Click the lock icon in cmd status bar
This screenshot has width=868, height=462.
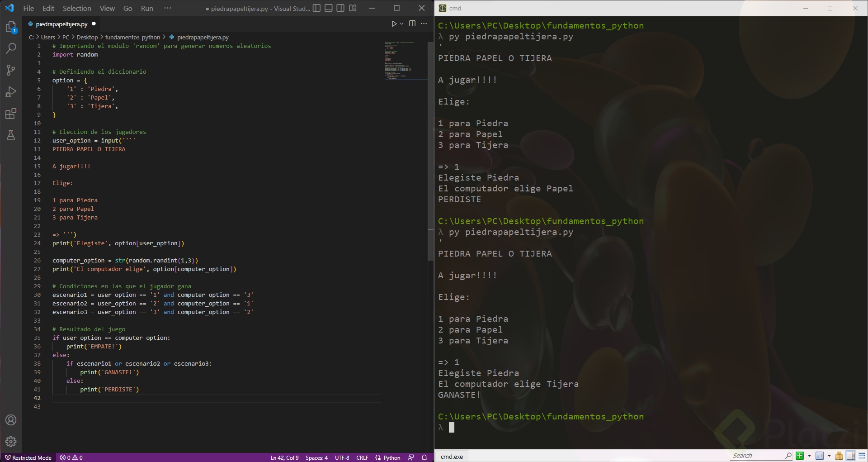(839, 456)
